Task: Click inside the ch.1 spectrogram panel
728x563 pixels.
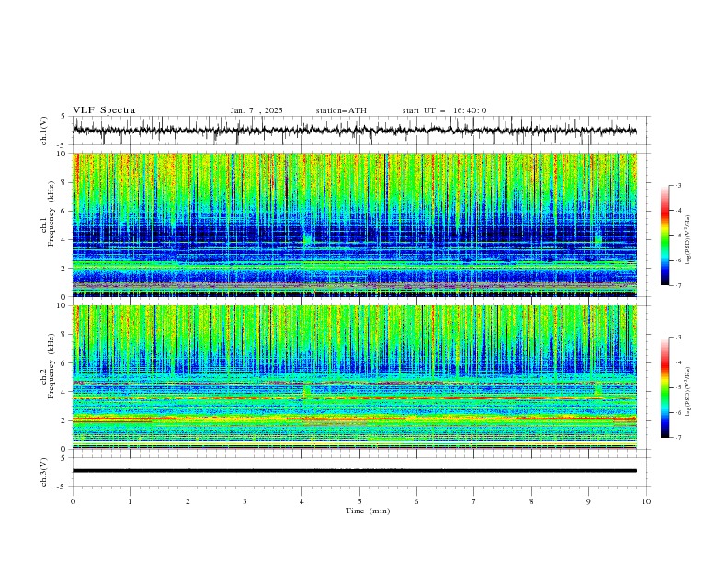Action: tap(354, 224)
